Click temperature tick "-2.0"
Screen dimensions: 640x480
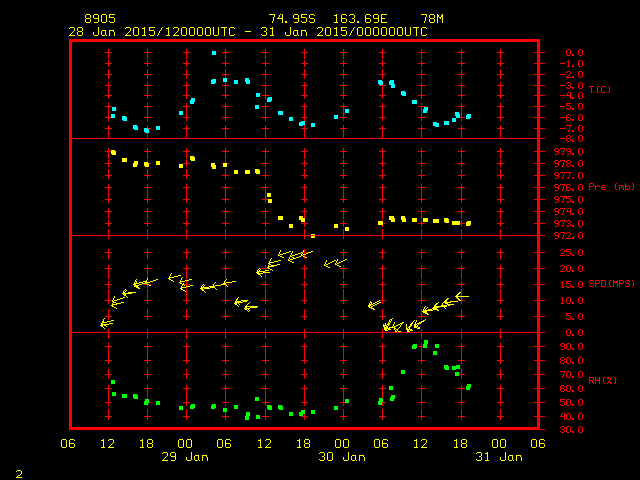point(571,75)
